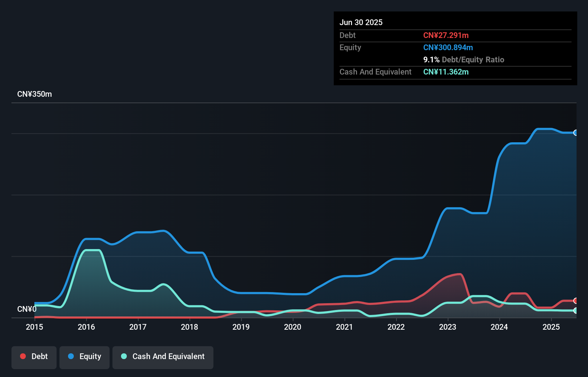
Task: Open the Equity row in the tooltip
Action: click(455, 47)
